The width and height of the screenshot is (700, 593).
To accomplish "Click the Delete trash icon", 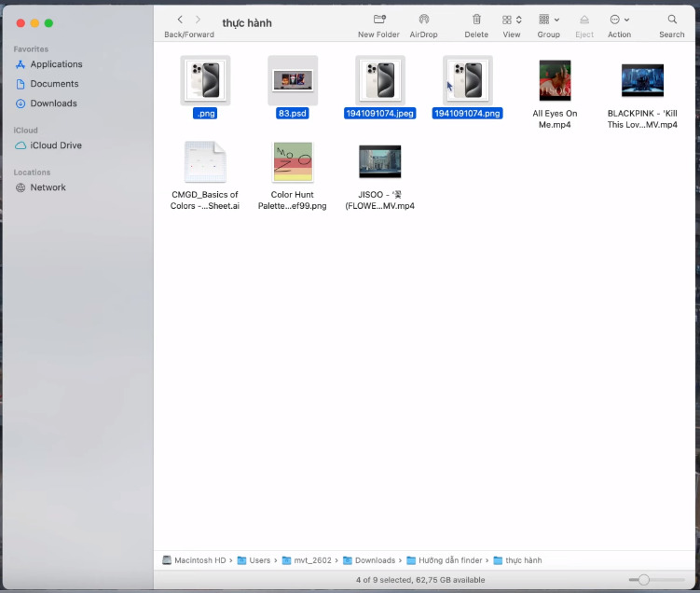I will tap(476, 20).
